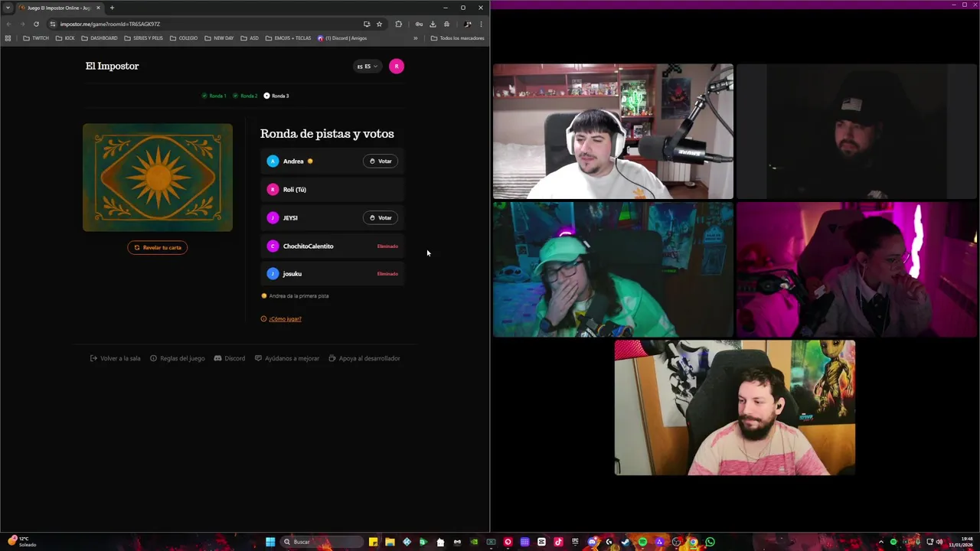
Task: Open Steam from taskbar
Action: coord(626,542)
